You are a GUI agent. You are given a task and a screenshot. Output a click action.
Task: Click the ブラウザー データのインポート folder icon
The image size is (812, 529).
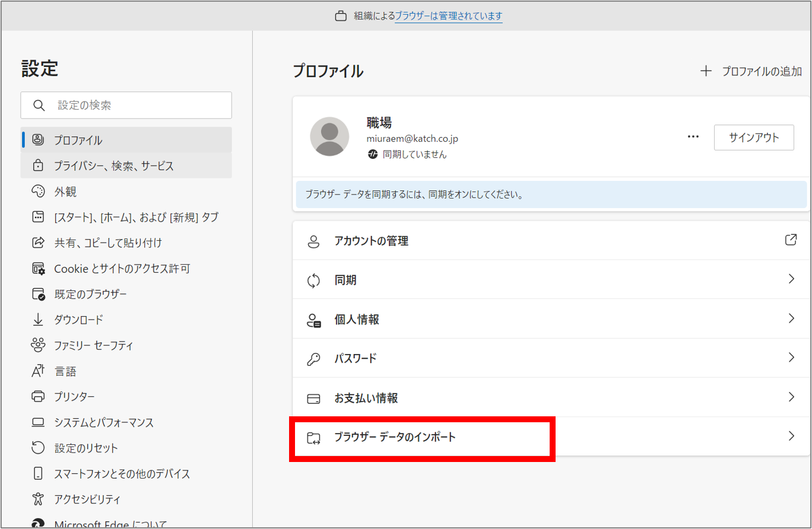click(x=313, y=438)
